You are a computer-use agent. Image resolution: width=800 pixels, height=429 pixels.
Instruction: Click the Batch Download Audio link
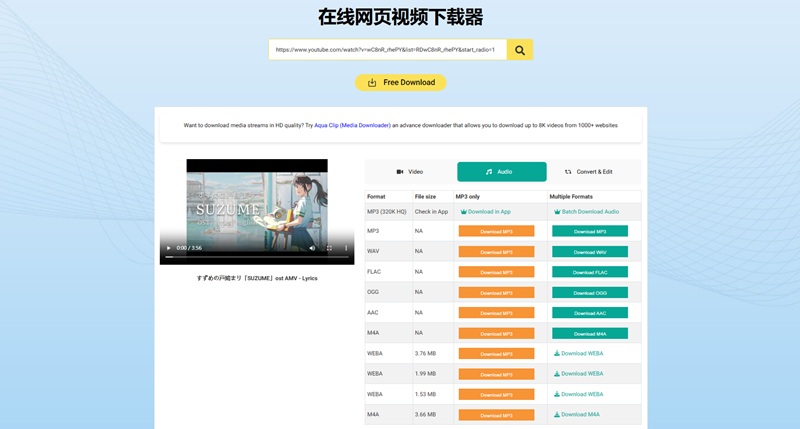coord(586,212)
